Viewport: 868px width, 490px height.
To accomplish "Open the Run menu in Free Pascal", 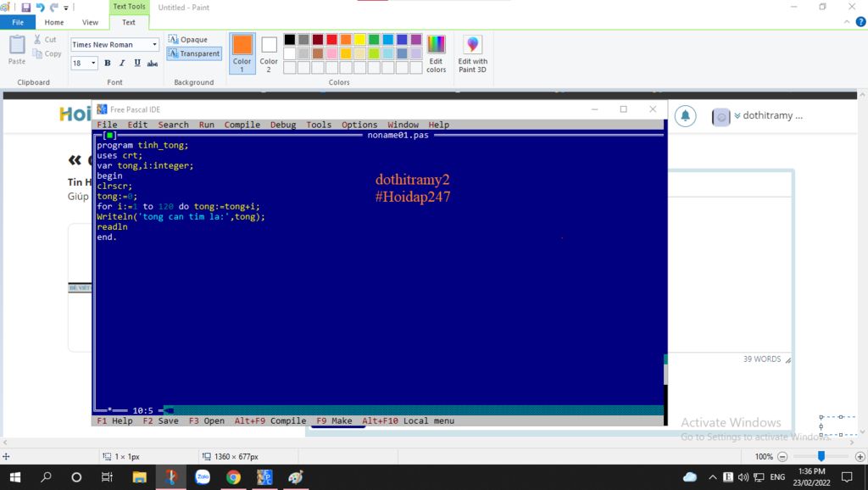I will 207,125.
